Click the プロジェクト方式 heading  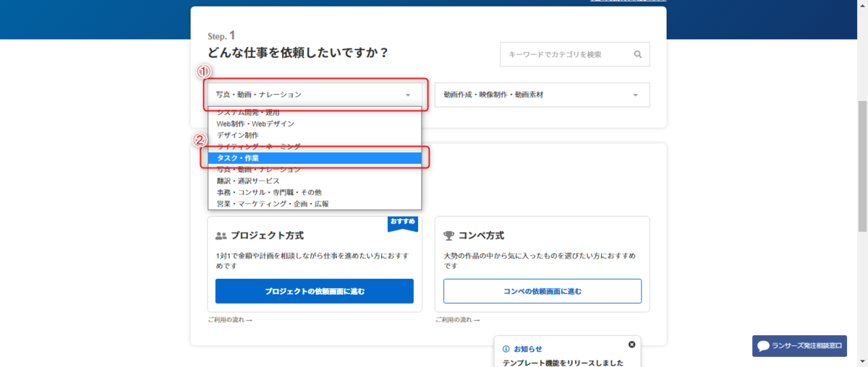click(267, 236)
